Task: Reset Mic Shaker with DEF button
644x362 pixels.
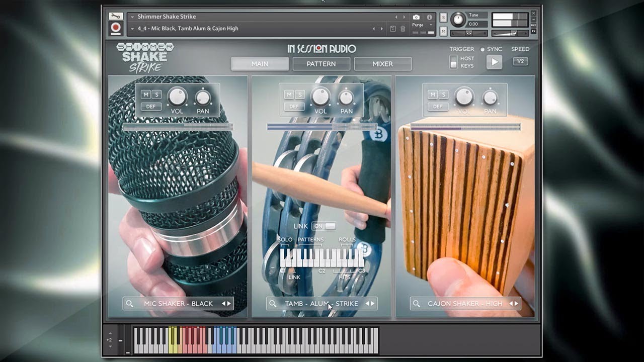Action: tap(151, 107)
